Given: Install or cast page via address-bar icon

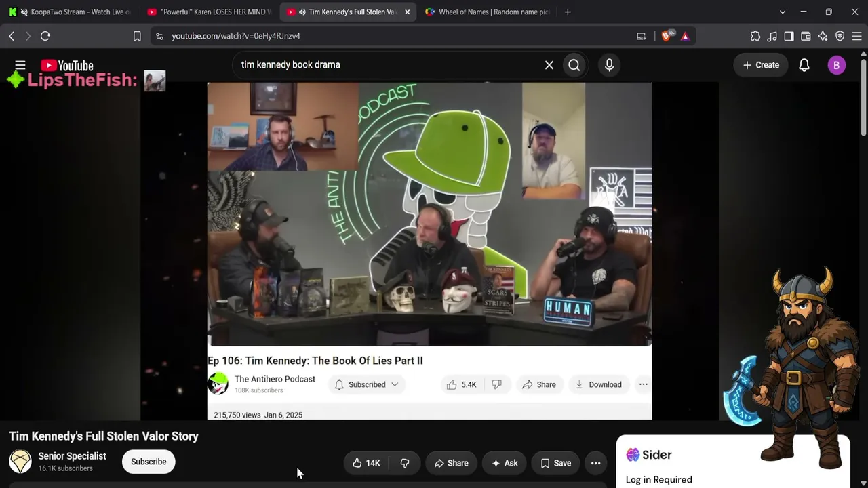Looking at the screenshot, I should [x=641, y=36].
